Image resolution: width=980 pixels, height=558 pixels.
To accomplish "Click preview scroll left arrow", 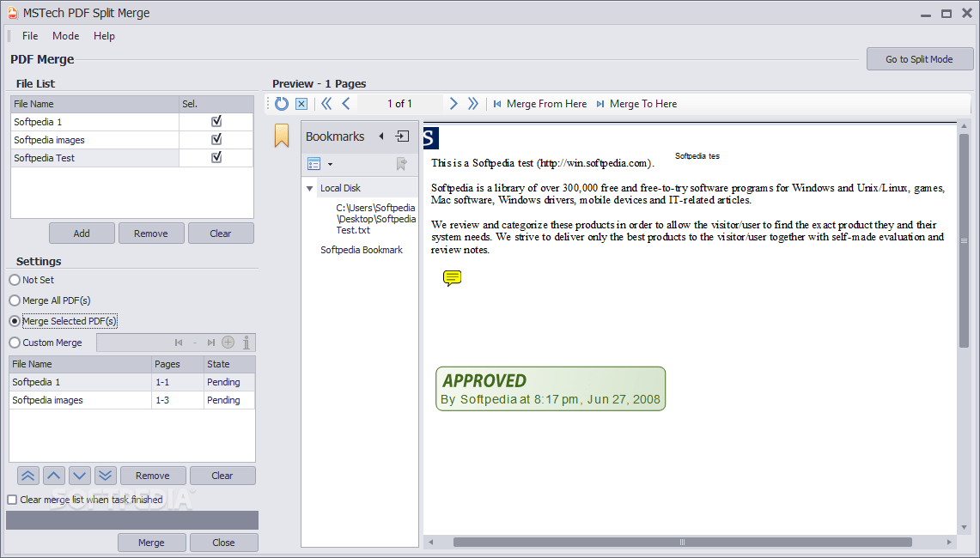I will click(430, 542).
